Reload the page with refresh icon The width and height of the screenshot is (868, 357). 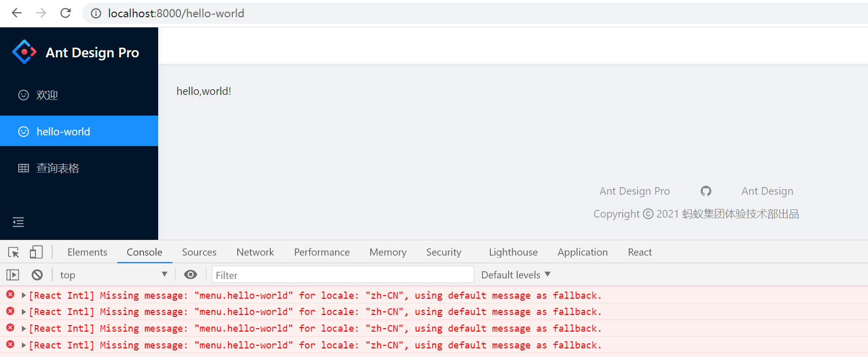(x=65, y=13)
